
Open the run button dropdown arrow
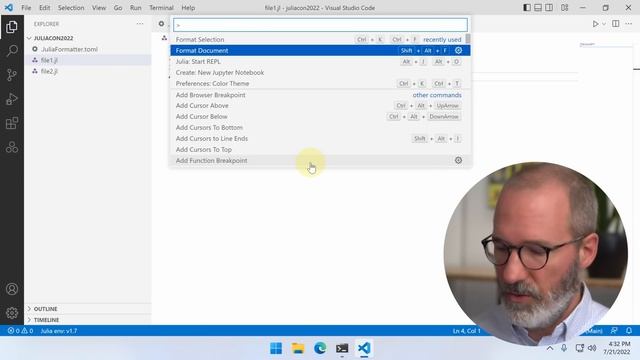click(x=604, y=24)
